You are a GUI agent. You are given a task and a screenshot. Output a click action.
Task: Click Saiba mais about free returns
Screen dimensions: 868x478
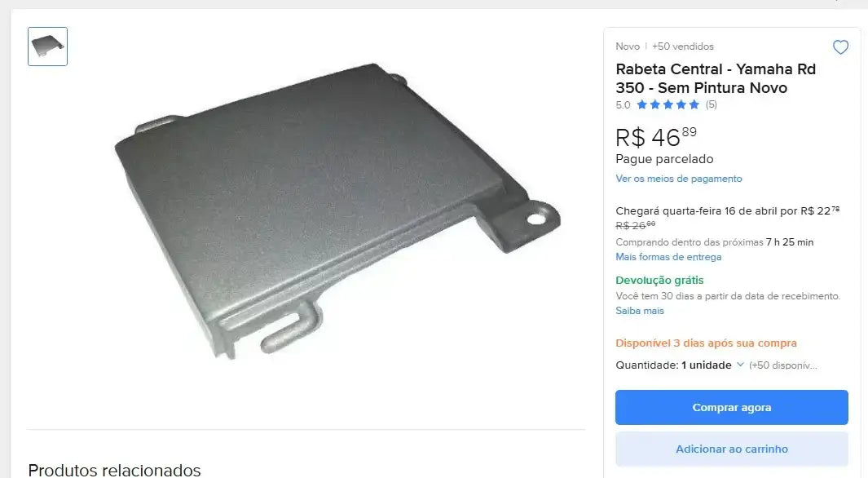(639, 311)
